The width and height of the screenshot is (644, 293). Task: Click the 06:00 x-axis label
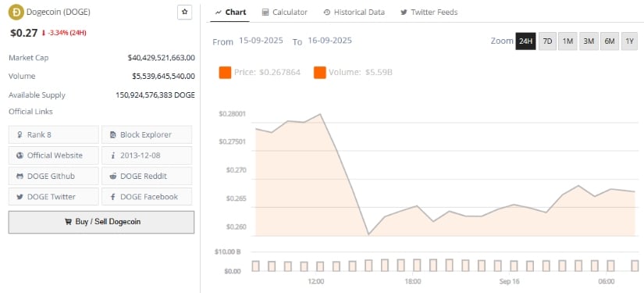607,281
